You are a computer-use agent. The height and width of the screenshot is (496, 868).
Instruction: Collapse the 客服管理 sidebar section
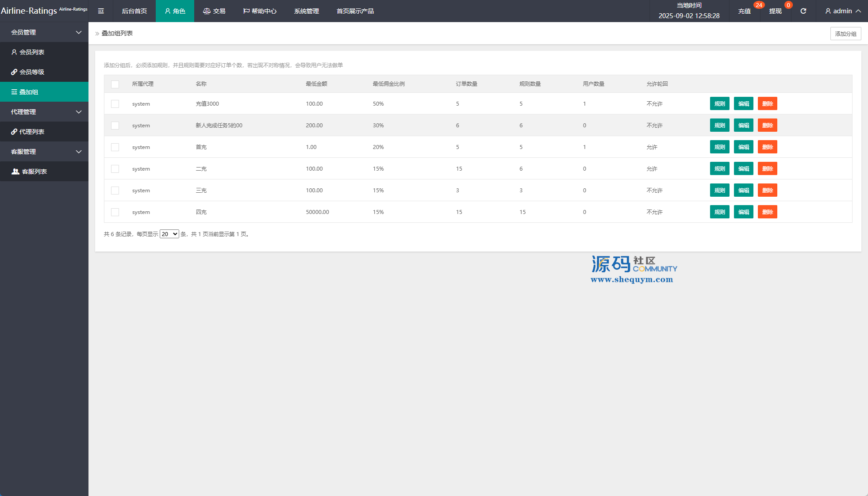pyautogui.click(x=78, y=152)
